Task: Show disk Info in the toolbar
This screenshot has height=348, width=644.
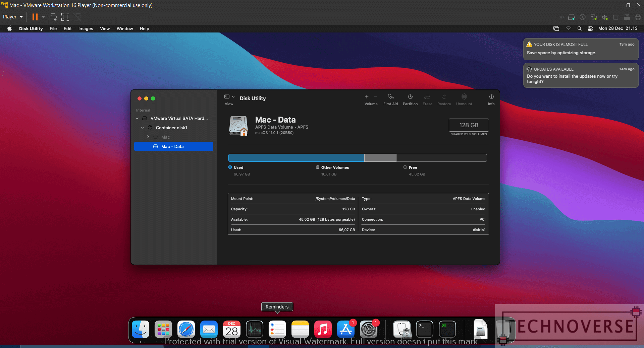Action: click(491, 97)
